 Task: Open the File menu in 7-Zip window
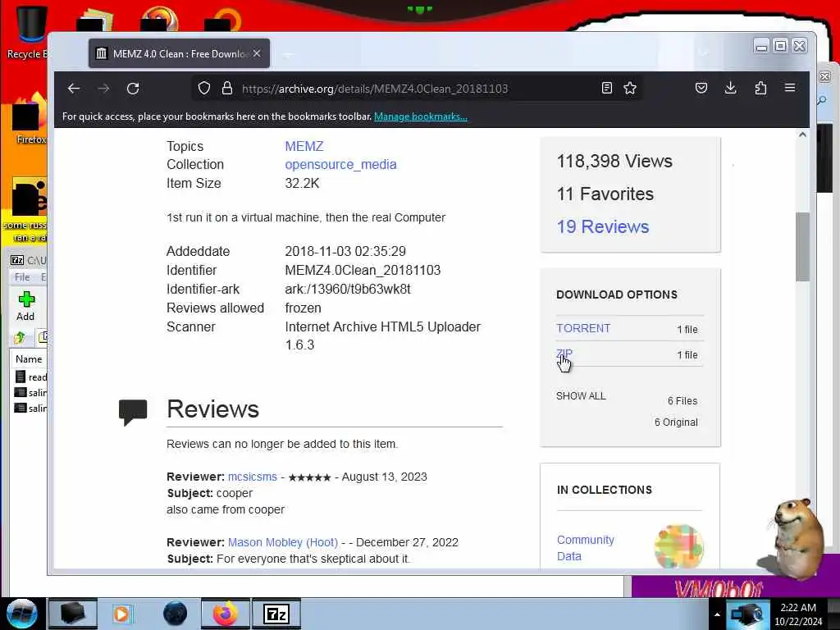click(x=22, y=277)
